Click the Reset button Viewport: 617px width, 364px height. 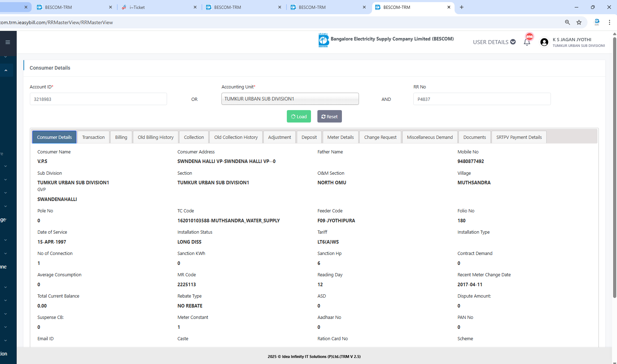pyautogui.click(x=329, y=116)
